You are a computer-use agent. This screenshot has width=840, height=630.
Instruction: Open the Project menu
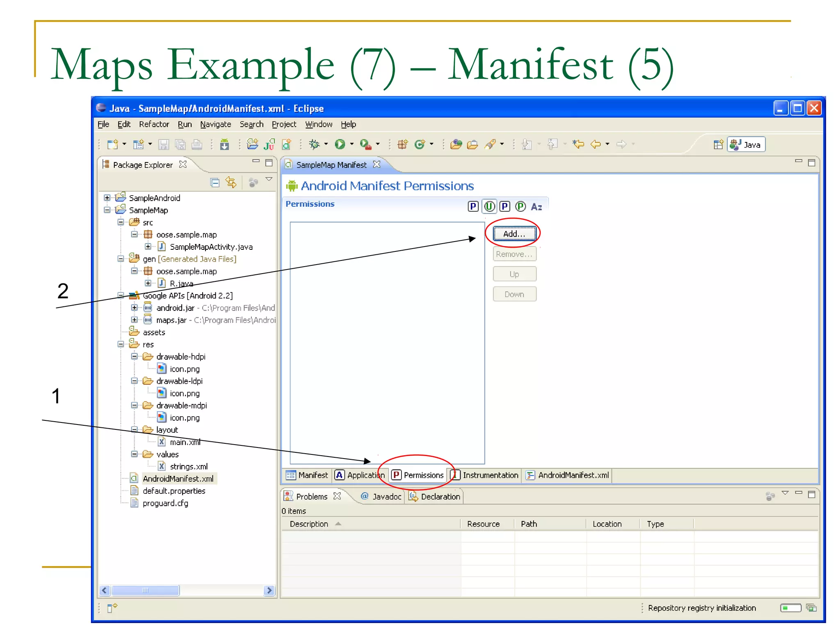pos(284,124)
